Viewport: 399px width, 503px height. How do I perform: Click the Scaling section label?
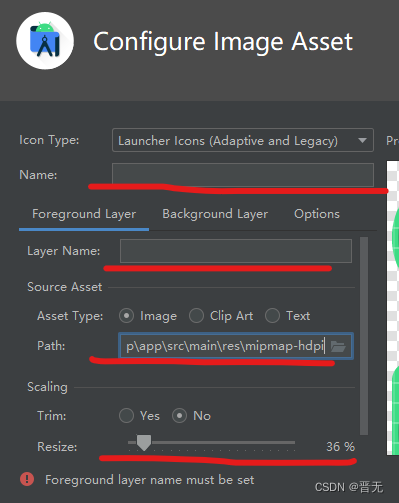pos(47,387)
